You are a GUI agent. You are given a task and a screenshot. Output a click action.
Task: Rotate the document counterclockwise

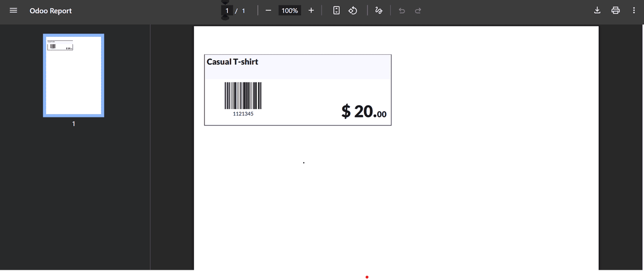(353, 11)
